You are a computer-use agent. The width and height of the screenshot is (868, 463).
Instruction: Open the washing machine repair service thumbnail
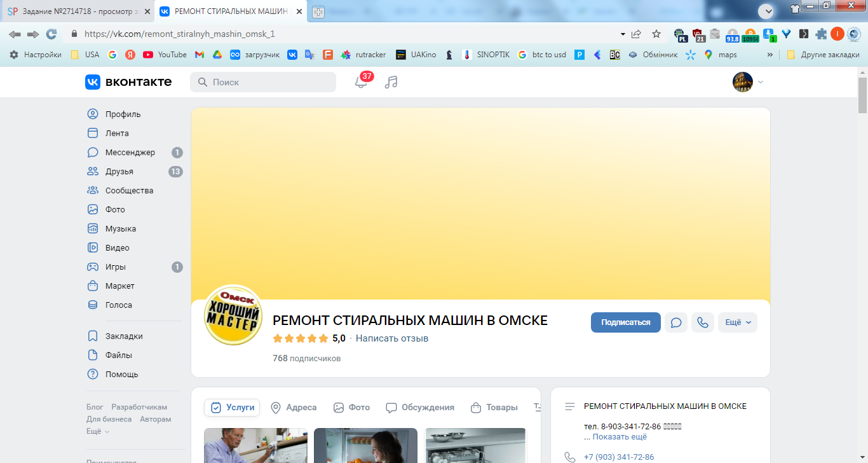[x=255, y=445]
